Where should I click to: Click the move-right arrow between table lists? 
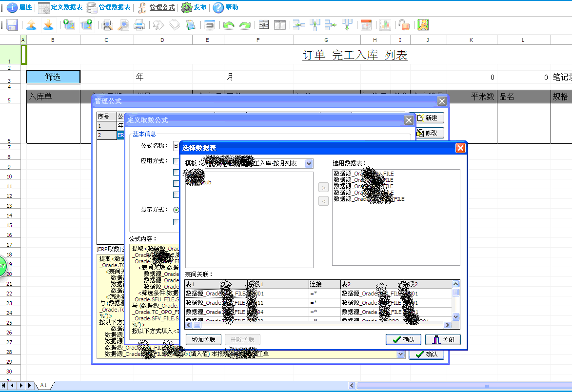[323, 187]
